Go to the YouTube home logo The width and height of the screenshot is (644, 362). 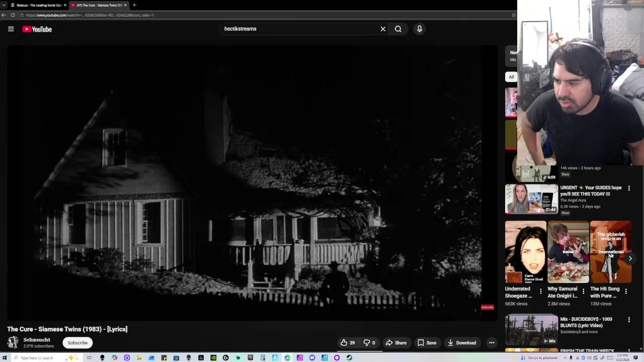[37, 29]
